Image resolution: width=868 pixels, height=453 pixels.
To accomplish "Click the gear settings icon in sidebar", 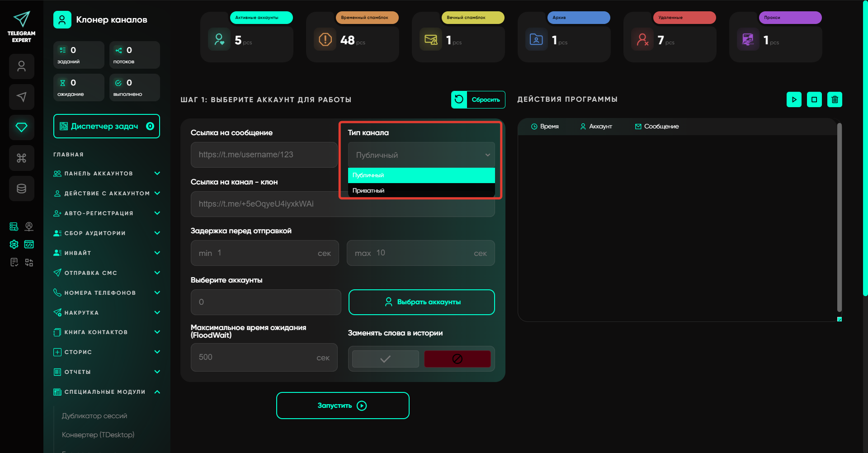I will click(x=14, y=244).
